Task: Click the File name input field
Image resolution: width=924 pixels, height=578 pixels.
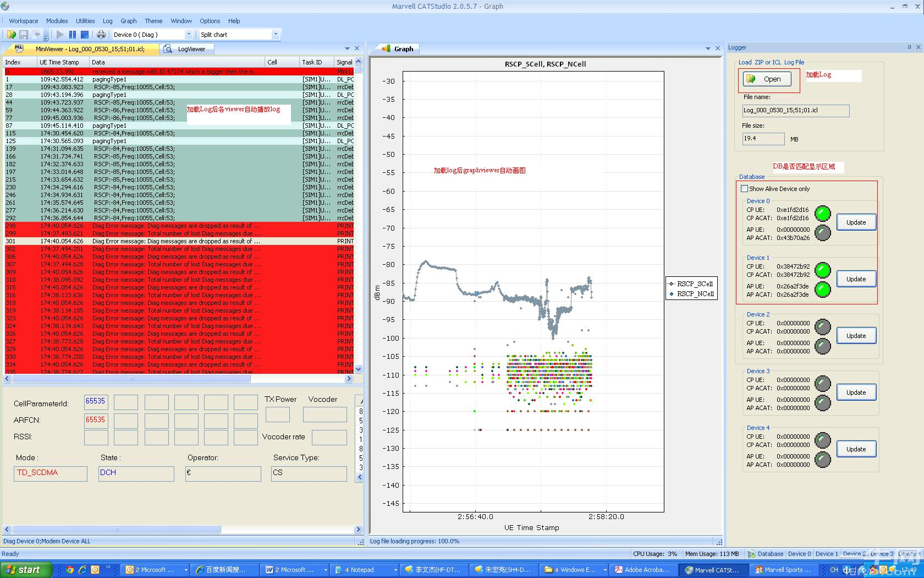Action: (795, 111)
